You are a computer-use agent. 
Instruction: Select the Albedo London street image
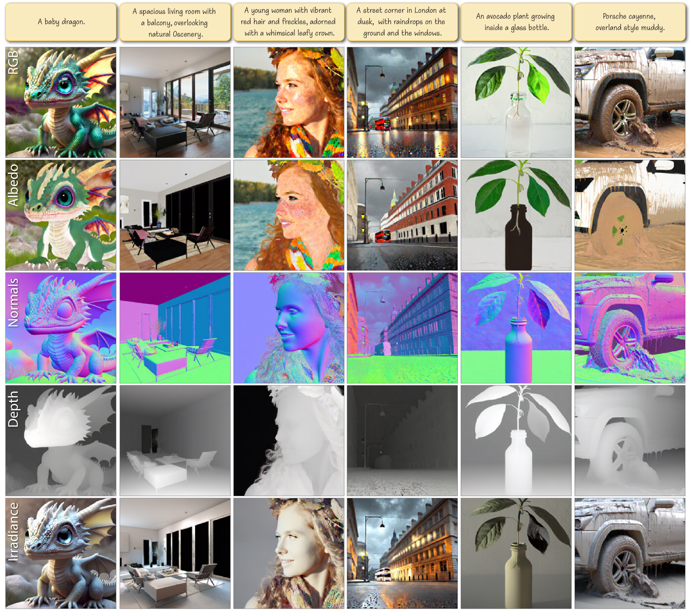pos(402,215)
